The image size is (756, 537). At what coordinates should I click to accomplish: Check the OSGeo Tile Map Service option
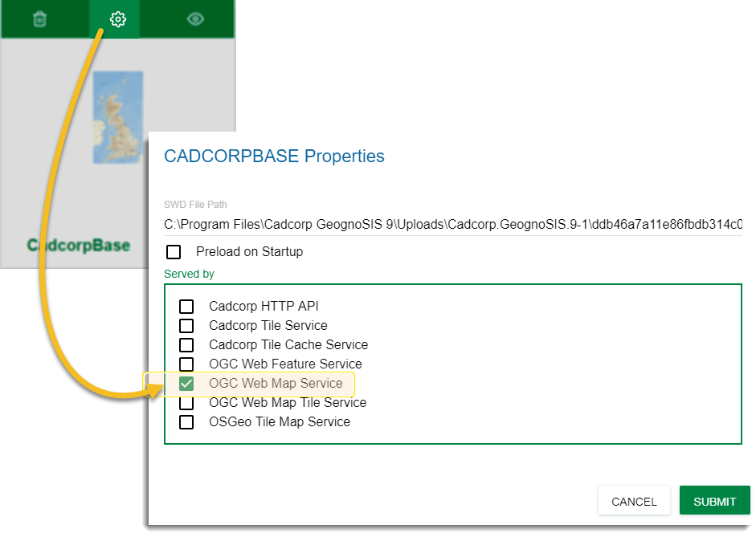pos(186,421)
